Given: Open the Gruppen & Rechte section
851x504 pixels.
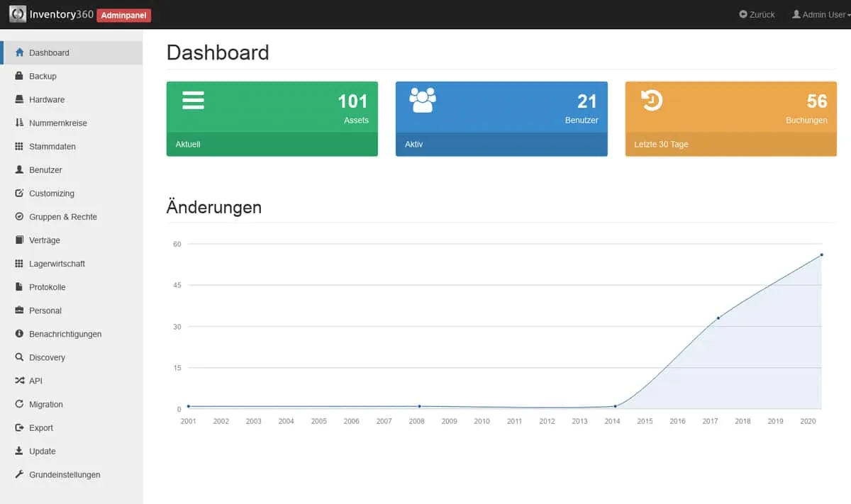Looking at the screenshot, I should click(63, 216).
